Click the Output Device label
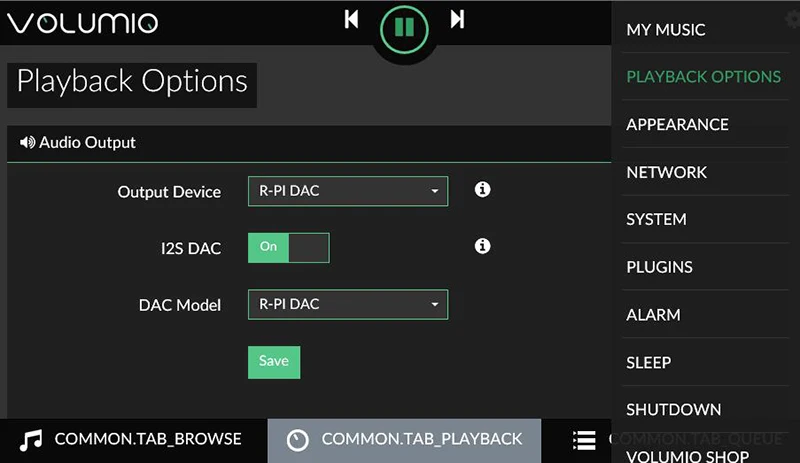 pos(169,192)
